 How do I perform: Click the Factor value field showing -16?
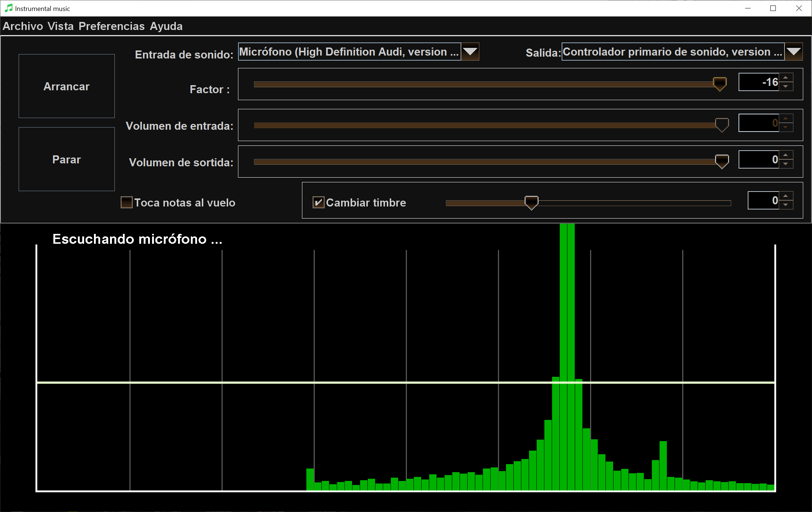(759, 82)
